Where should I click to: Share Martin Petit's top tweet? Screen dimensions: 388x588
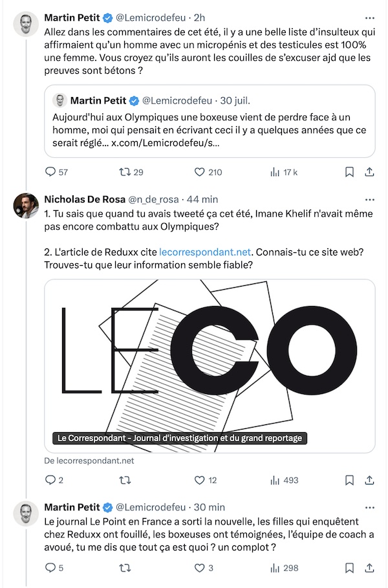370,172
